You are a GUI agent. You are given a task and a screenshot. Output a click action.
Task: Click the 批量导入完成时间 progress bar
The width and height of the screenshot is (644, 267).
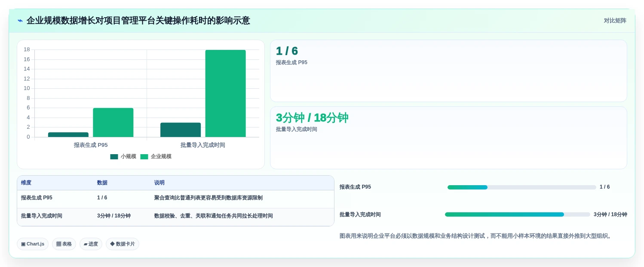click(x=518, y=214)
